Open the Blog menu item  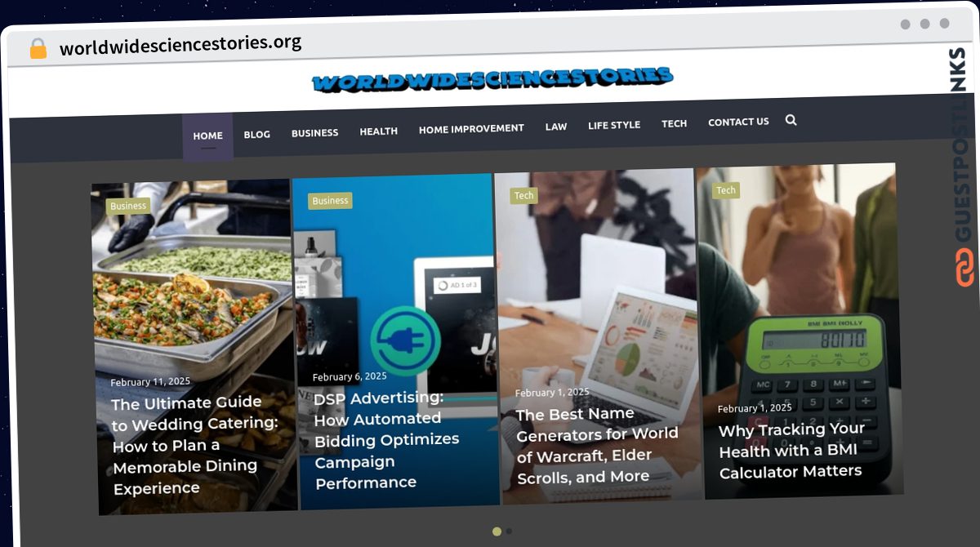pos(256,135)
